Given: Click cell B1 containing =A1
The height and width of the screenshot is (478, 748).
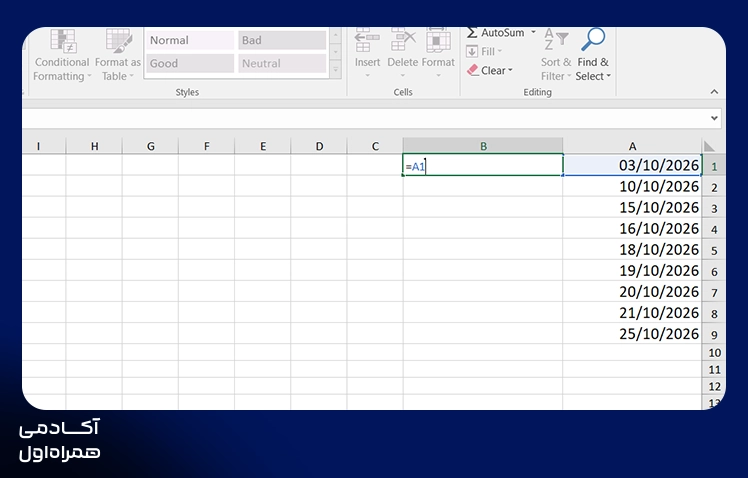Looking at the screenshot, I should point(483,165).
